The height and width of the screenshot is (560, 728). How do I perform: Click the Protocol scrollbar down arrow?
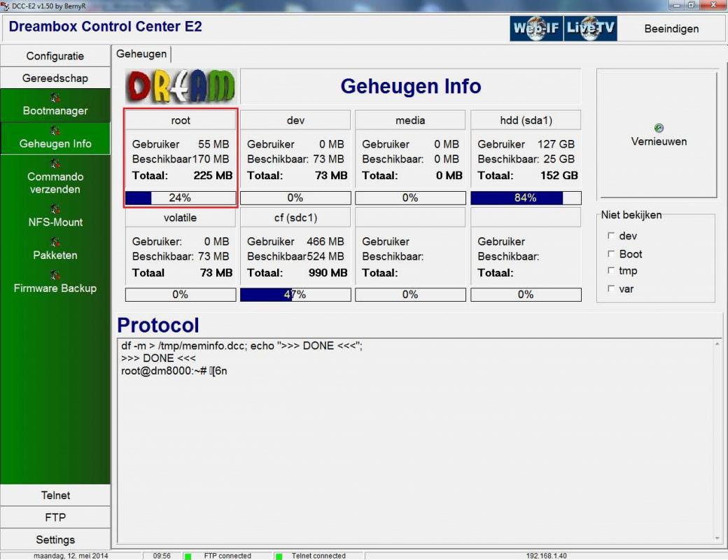pyautogui.click(x=717, y=538)
